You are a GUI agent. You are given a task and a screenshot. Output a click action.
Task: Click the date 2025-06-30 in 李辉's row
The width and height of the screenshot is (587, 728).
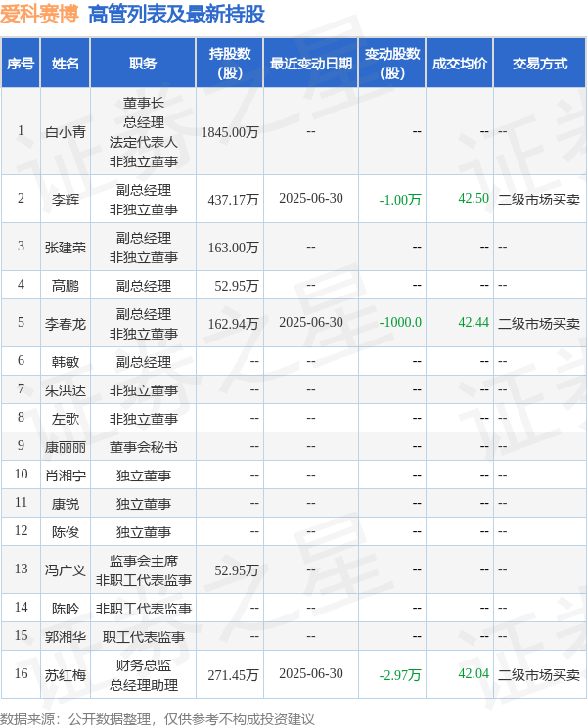coord(311,199)
